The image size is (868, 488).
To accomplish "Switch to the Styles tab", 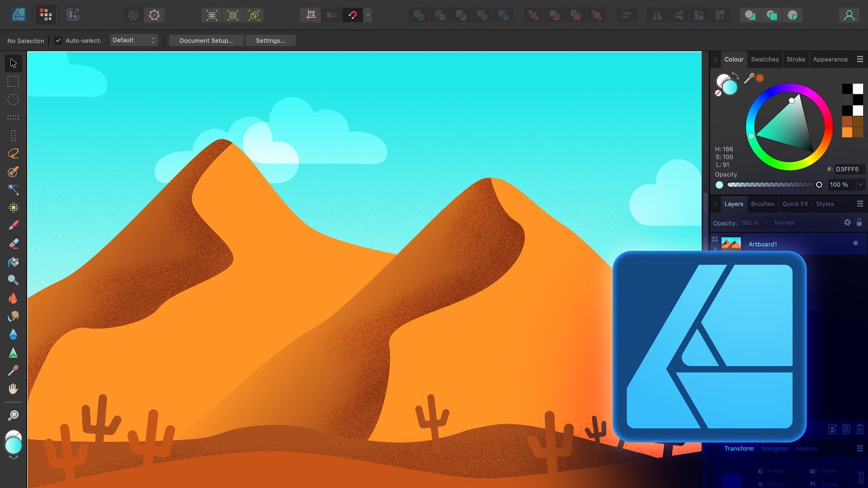I will coord(825,204).
